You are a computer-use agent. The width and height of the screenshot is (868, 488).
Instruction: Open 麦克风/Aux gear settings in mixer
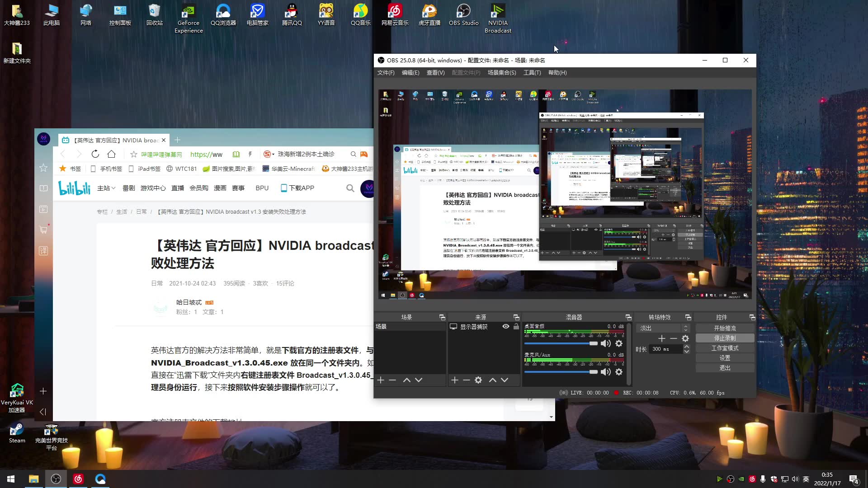[x=619, y=372]
